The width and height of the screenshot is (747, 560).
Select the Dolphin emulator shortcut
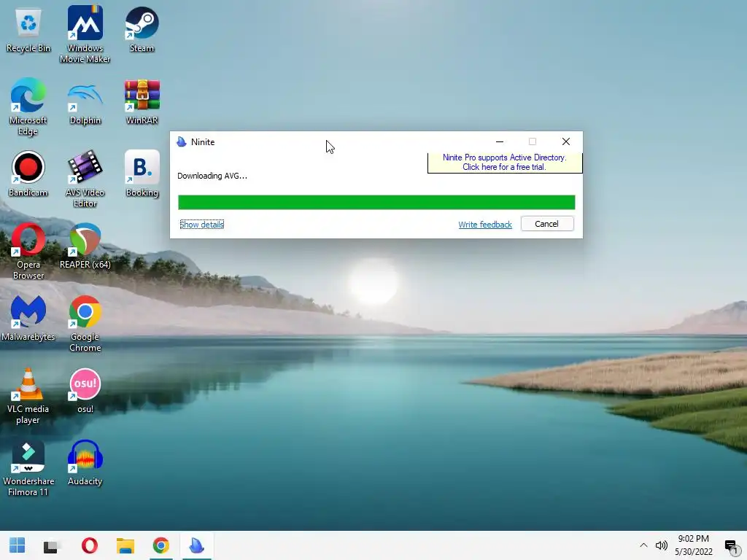point(85,102)
